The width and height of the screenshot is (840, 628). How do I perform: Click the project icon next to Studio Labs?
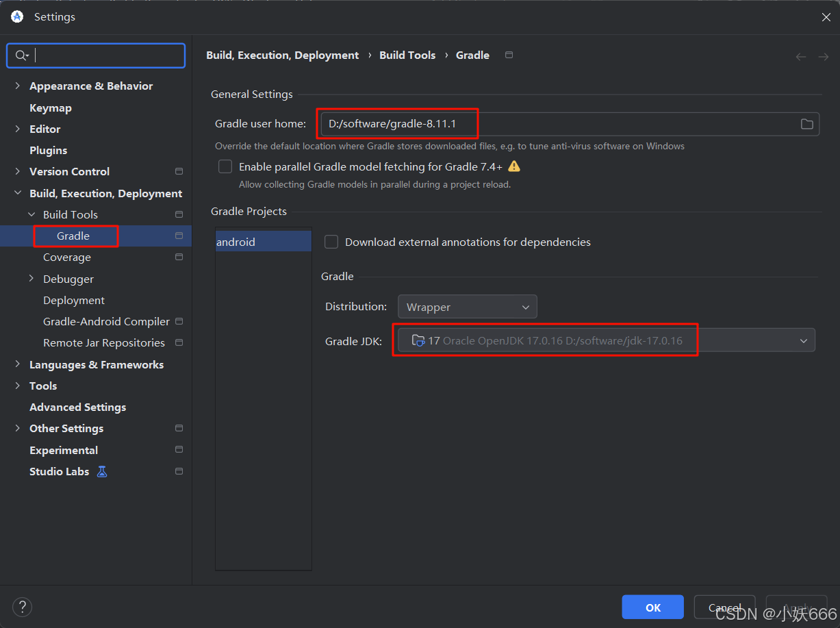tap(179, 471)
